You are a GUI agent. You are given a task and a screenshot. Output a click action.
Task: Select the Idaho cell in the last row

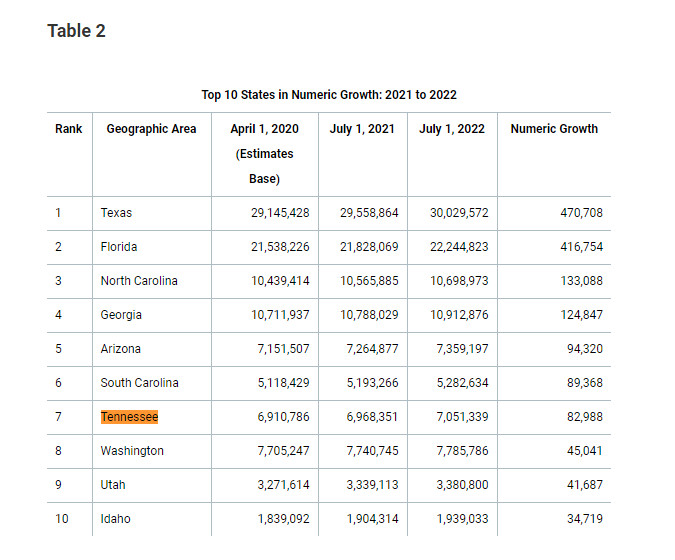(115, 519)
